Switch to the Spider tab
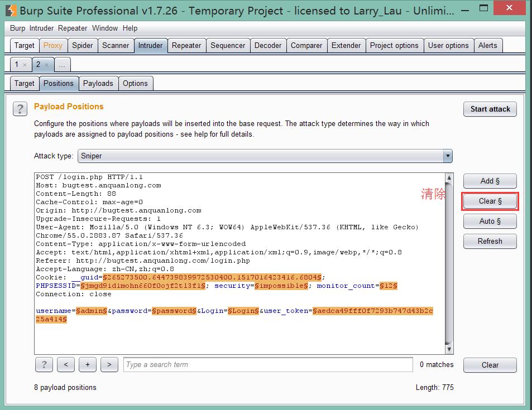The height and width of the screenshot is (410, 532). (82, 45)
